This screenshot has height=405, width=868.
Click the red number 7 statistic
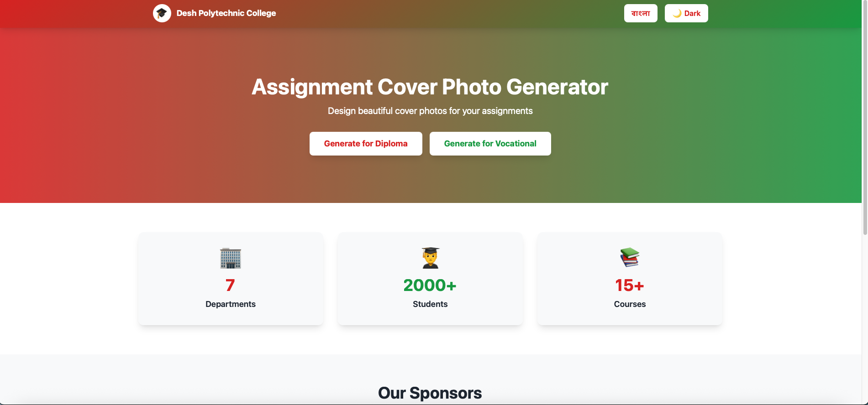coord(230,286)
